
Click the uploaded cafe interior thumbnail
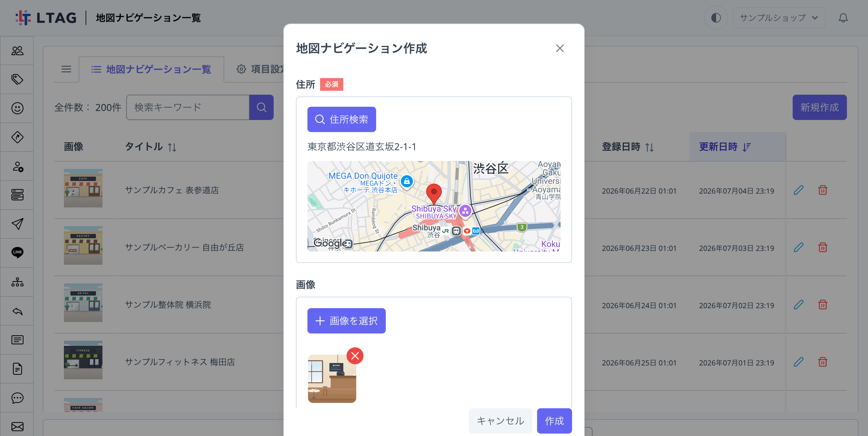(x=332, y=379)
